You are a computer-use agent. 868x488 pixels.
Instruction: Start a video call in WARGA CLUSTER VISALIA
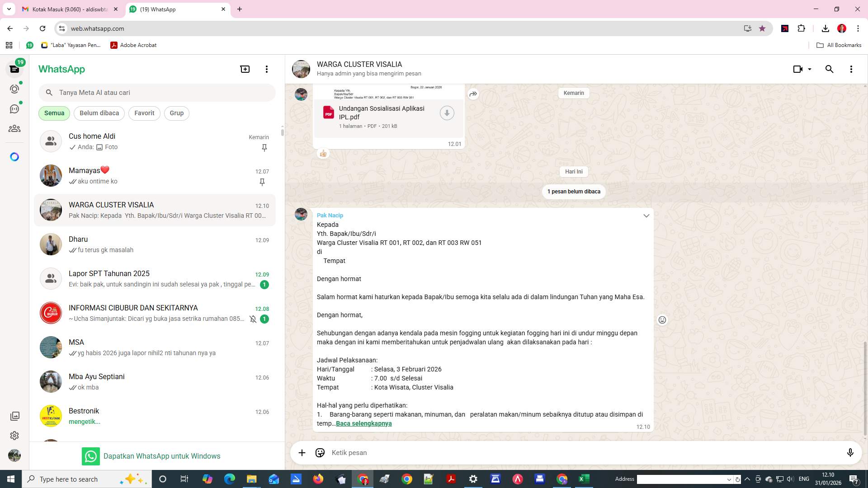797,69
